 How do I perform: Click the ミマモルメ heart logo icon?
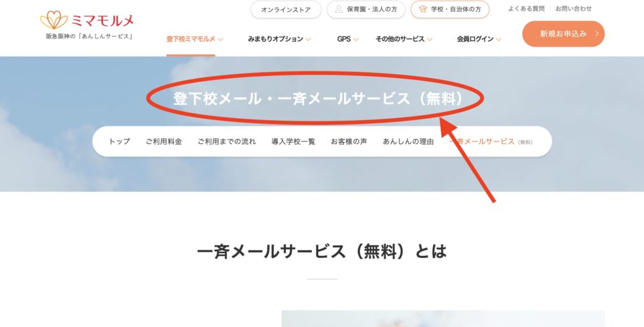54,19
